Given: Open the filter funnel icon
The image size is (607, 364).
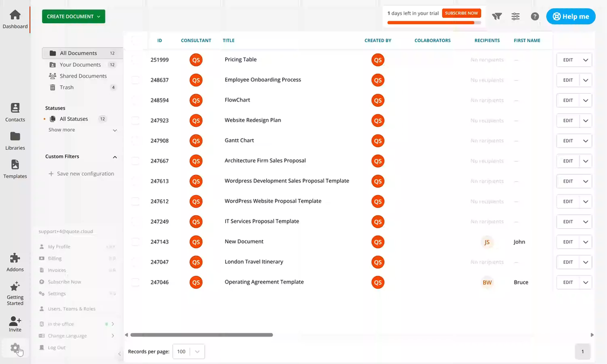Looking at the screenshot, I should tap(497, 17).
